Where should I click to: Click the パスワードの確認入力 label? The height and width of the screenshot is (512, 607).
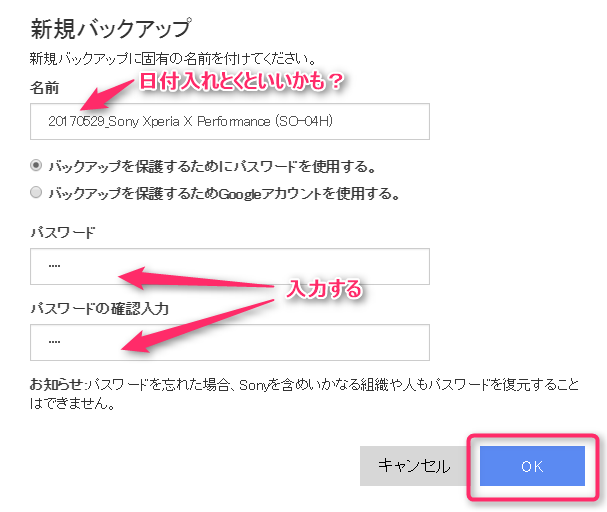pos(99,308)
